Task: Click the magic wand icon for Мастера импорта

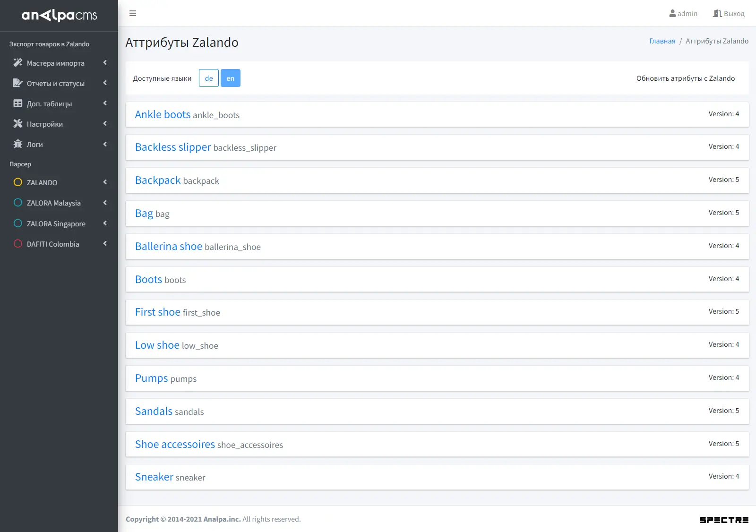Action: (x=18, y=63)
